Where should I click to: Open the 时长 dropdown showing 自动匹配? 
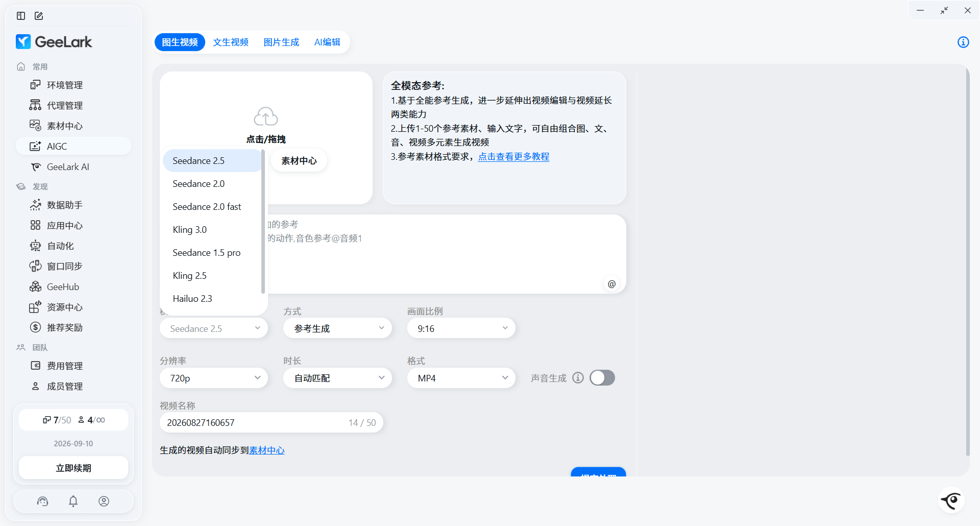338,378
